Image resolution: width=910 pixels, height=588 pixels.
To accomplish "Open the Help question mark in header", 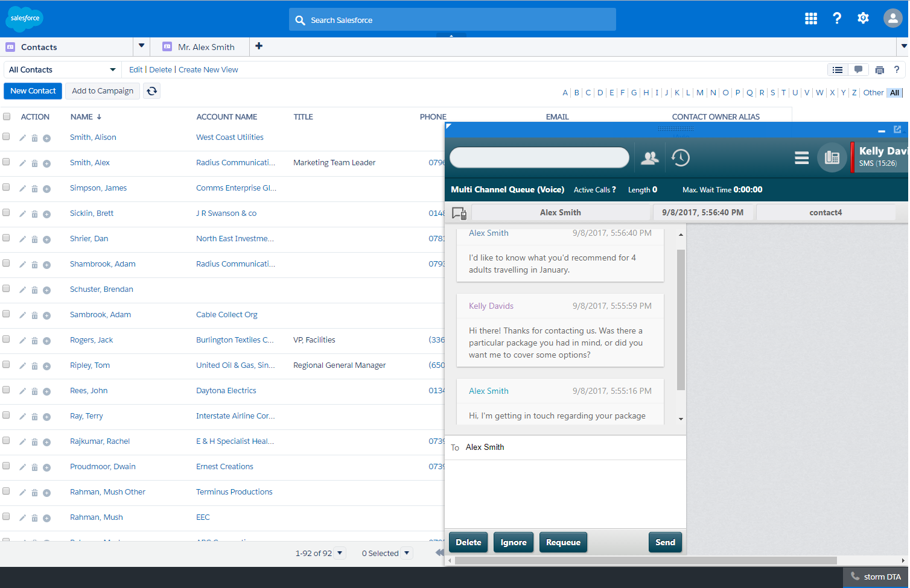I will pyautogui.click(x=837, y=19).
